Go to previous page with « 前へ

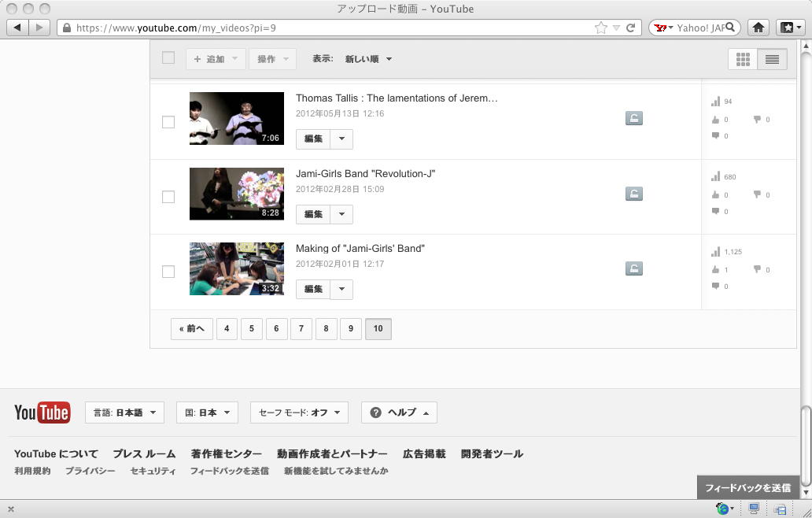[x=192, y=328]
